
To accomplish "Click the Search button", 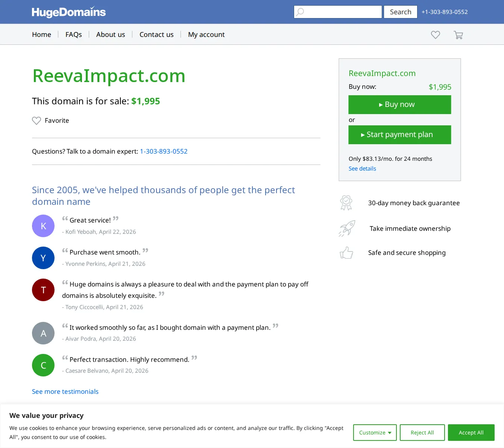I will 401,12.
